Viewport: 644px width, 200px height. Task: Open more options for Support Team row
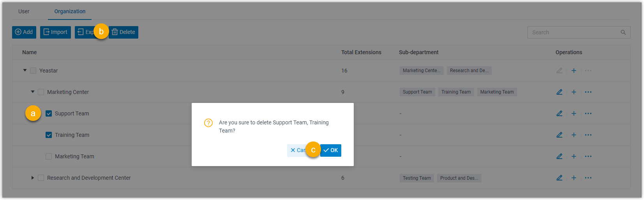click(588, 113)
